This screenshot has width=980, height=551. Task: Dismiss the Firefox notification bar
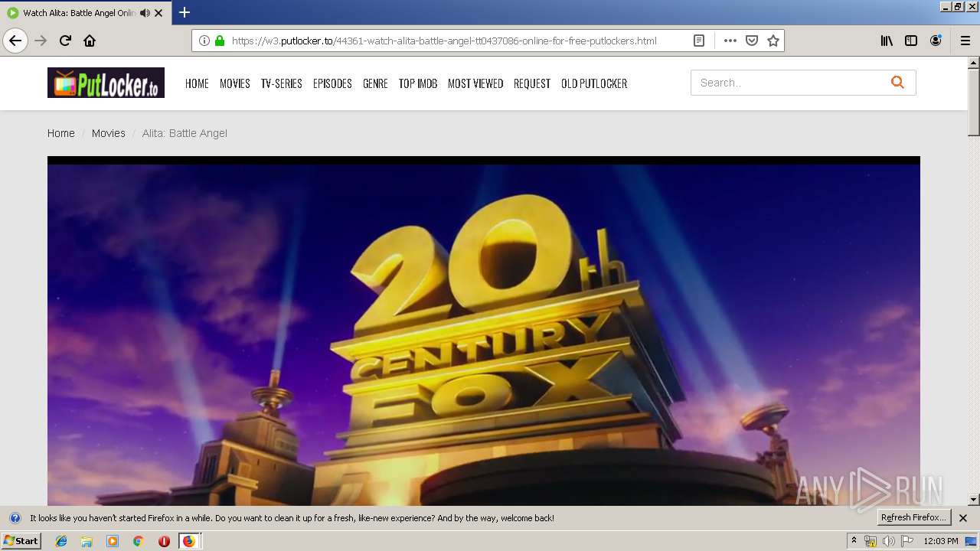[x=963, y=518]
